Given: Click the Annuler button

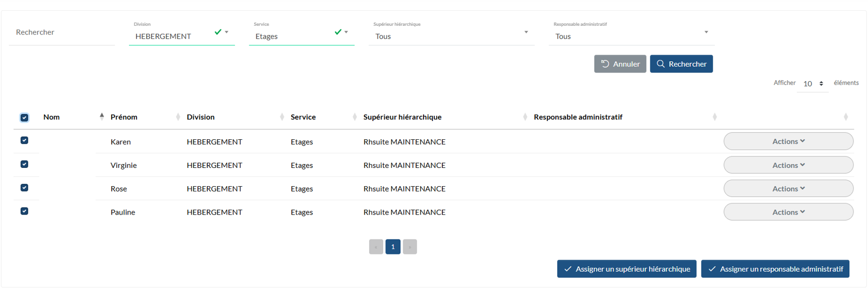Looking at the screenshot, I should (x=620, y=63).
